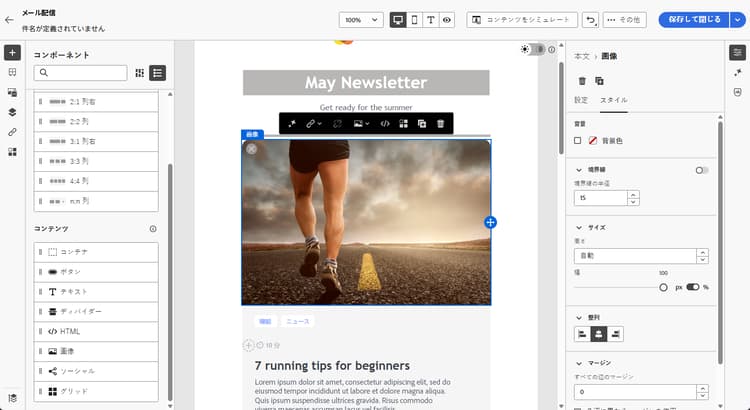Open the layers stack icon in left rail
This screenshot has width=750, height=410.
point(12,112)
